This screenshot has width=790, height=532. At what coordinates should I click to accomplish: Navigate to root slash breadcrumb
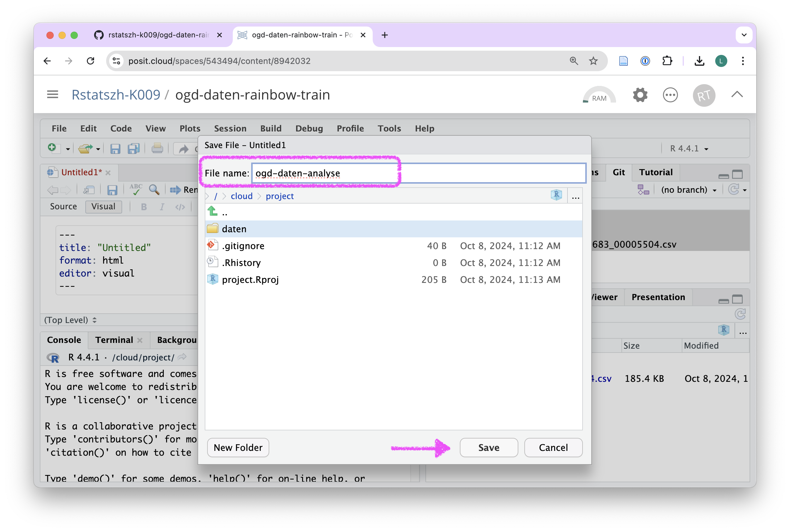pyautogui.click(x=215, y=196)
